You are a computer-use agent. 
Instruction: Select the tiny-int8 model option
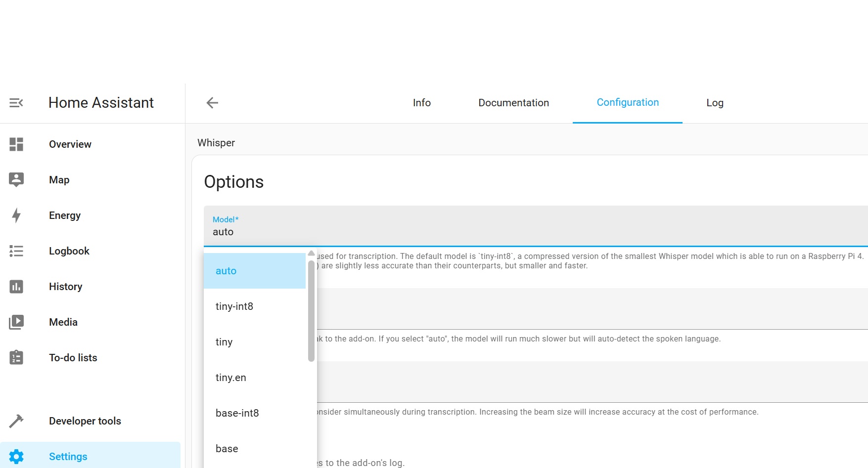point(255,306)
